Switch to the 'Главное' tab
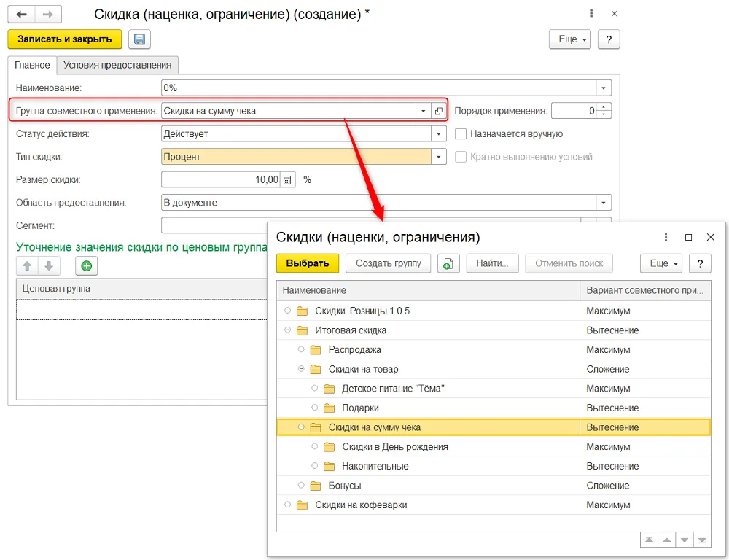Image resolution: width=729 pixels, height=560 pixels. tap(32, 65)
